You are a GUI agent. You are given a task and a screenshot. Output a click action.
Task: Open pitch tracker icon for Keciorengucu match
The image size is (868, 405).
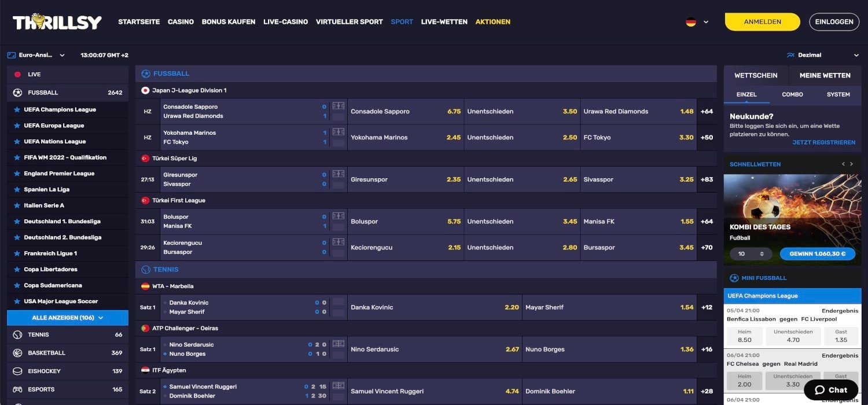point(339,242)
